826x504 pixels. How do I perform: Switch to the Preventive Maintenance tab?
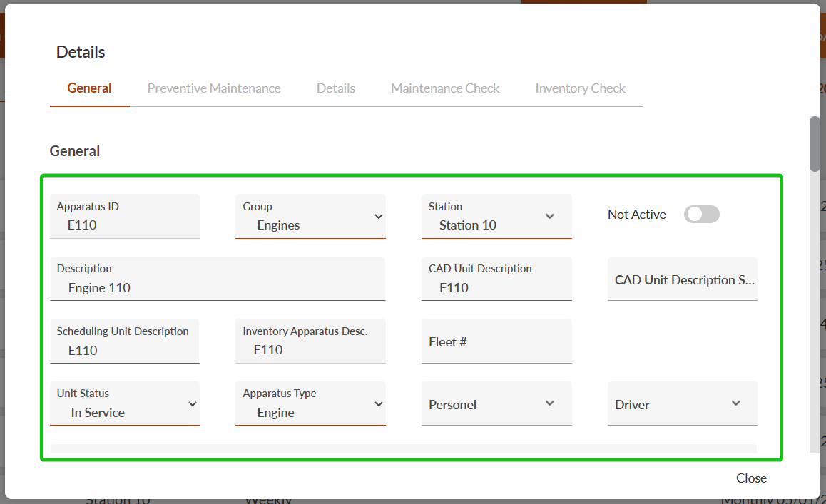pyautogui.click(x=214, y=88)
